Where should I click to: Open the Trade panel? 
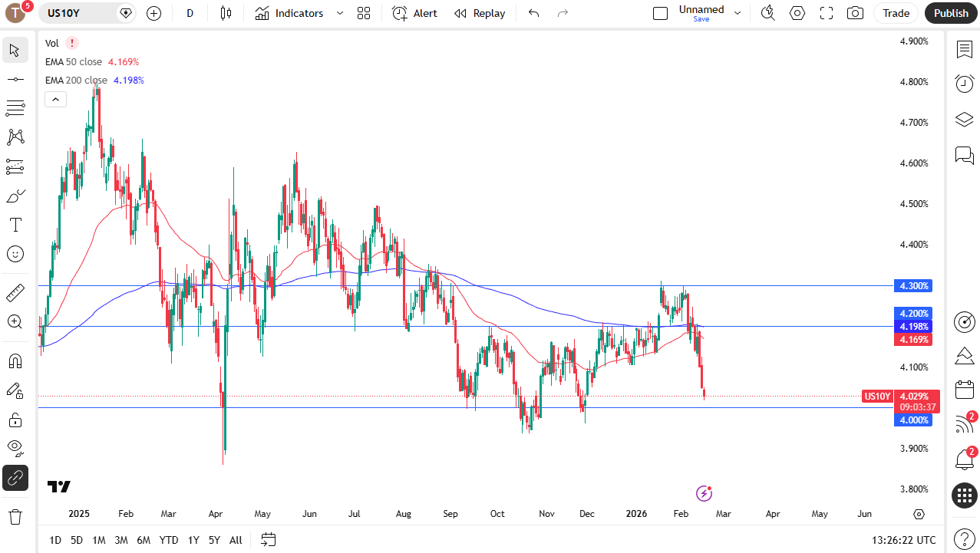click(x=896, y=13)
